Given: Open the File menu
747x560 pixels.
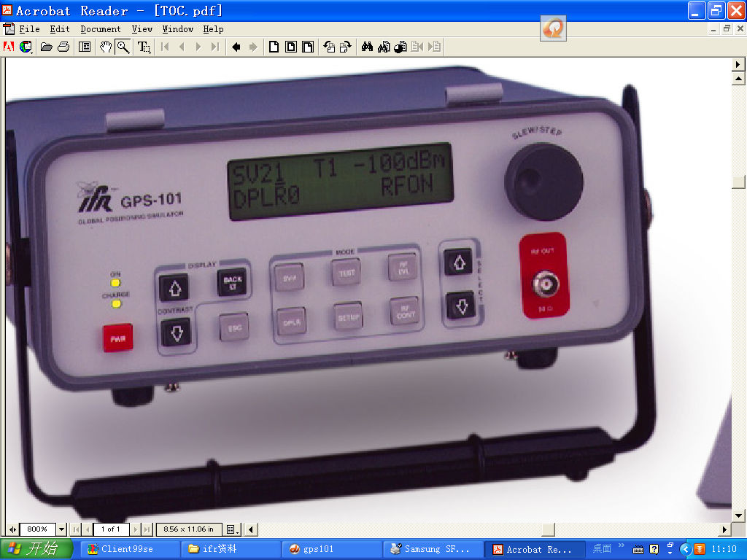Looking at the screenshot, I should [x=29, y=29].
